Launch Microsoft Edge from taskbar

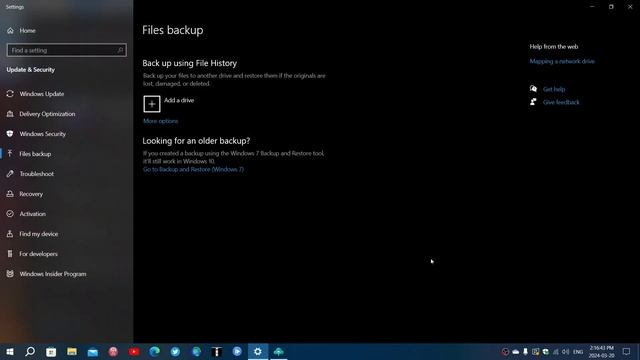tap(155, 351)
